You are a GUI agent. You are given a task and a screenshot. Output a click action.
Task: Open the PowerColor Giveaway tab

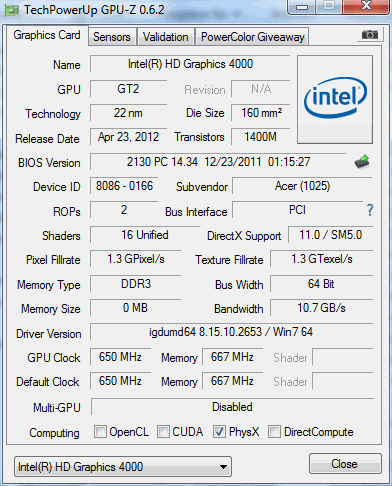click(253, 37)
